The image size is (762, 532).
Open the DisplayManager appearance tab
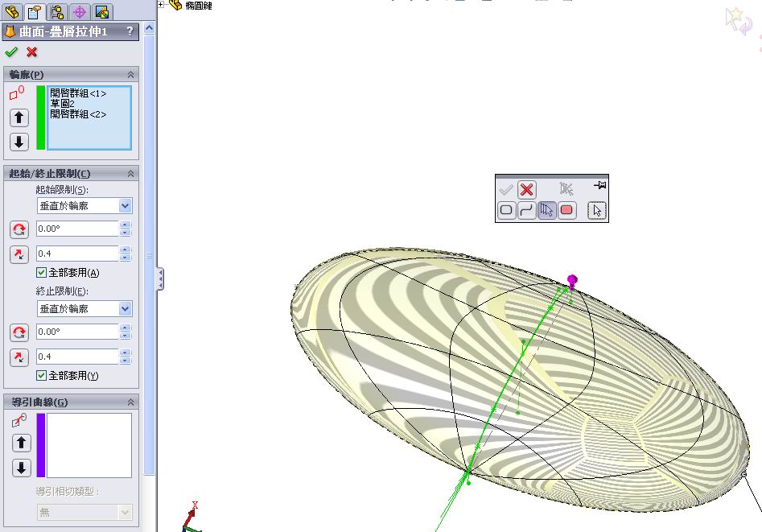tap(102, 12)
